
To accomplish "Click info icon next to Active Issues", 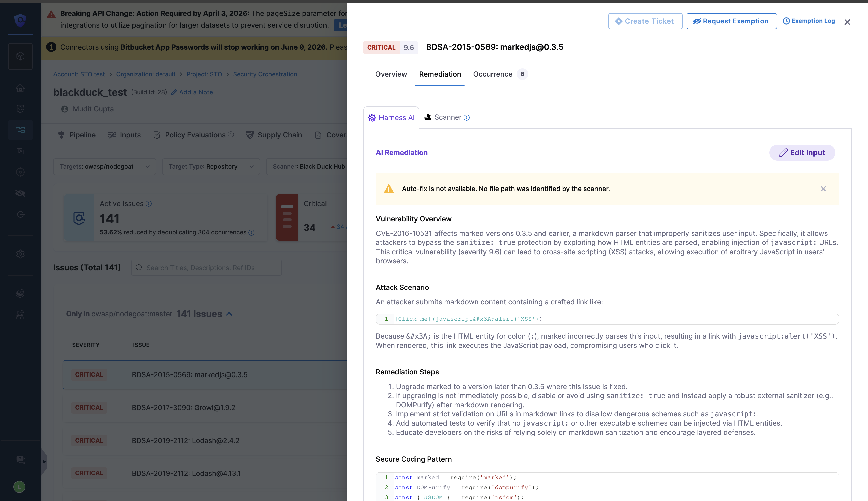I will click(x=149, y=204).
